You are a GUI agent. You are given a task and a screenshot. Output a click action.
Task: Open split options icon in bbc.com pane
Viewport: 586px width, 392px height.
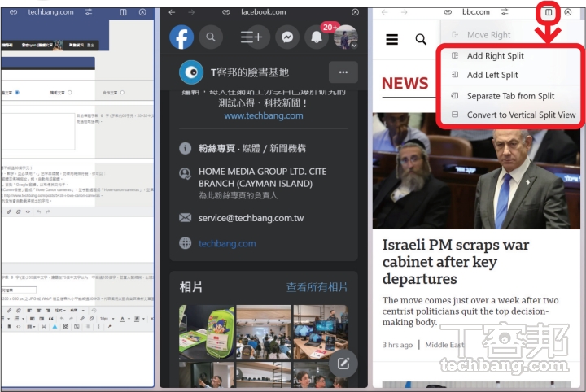549,12
